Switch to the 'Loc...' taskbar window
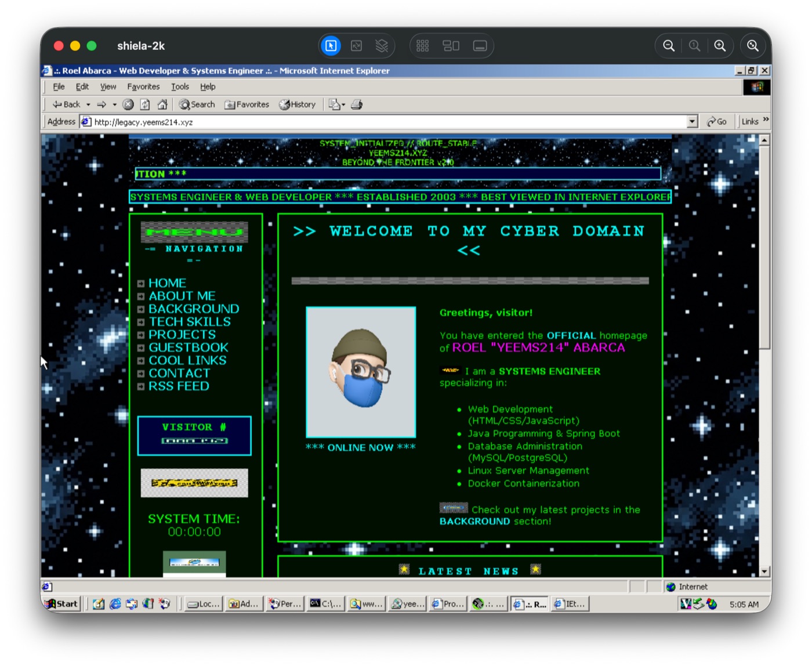Screen dimensions: 812x666 coord(204,604)
